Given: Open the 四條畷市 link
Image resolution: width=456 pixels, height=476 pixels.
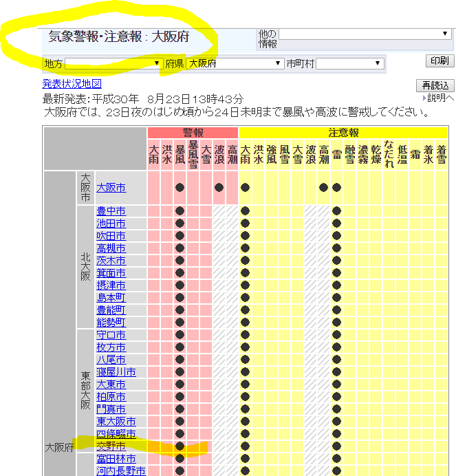Looking at the screenshot, I should pos(116,434).
